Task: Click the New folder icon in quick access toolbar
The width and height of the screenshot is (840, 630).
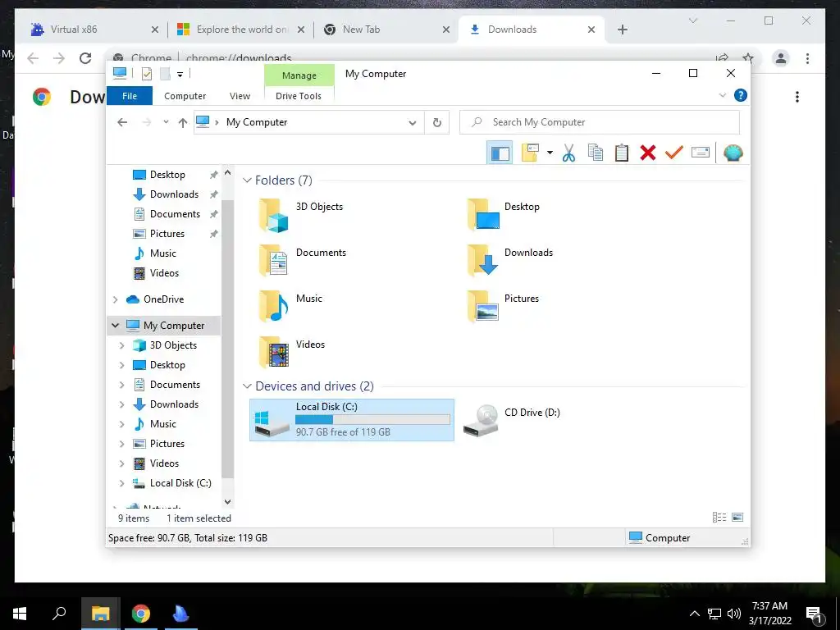Action: click(x=165, y=74)
